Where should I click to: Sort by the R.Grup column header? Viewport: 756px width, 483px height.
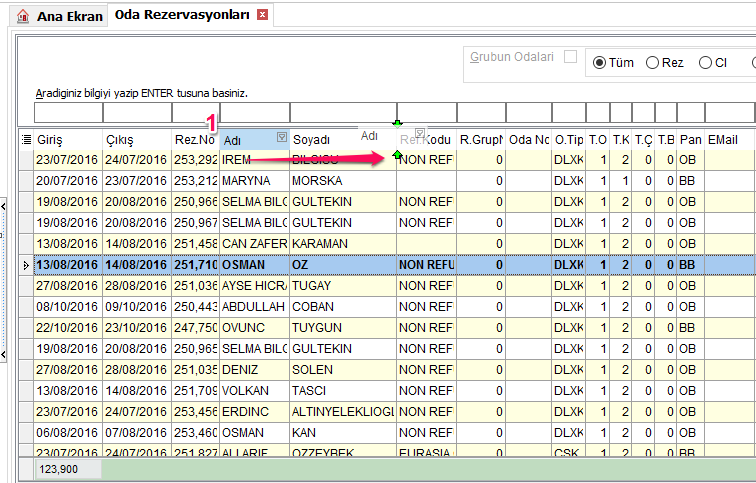click(481, 140)
